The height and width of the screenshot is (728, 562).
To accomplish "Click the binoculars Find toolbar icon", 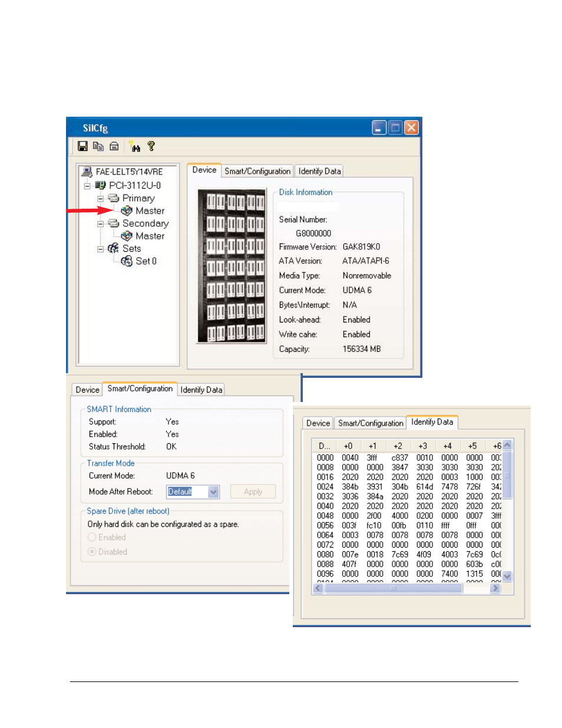I will pos(135,146).
